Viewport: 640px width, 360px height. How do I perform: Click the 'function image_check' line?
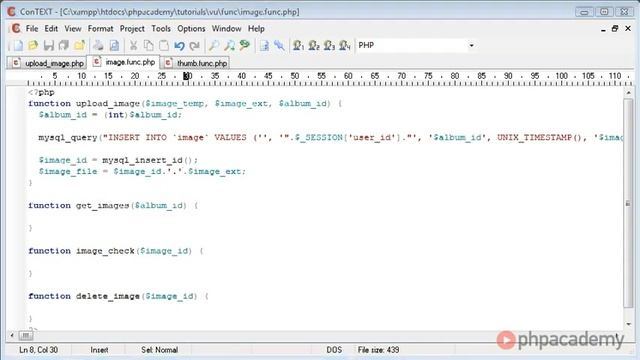click(116, 251)
